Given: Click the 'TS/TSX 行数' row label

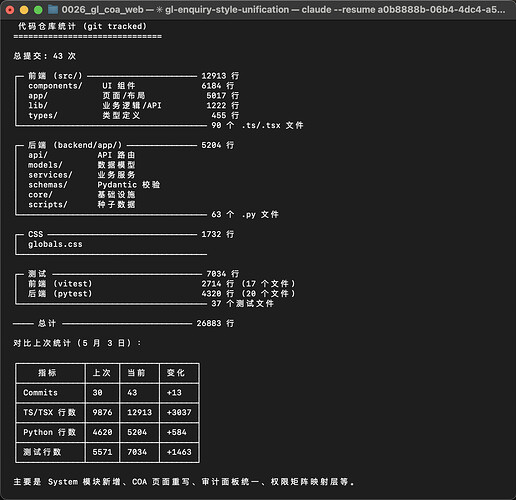Looking at the screenshot, I should pos(50,412).
